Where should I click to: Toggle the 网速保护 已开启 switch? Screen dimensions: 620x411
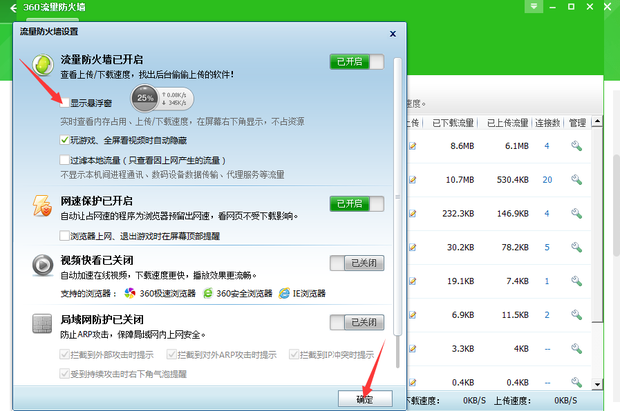coord(357,204)
